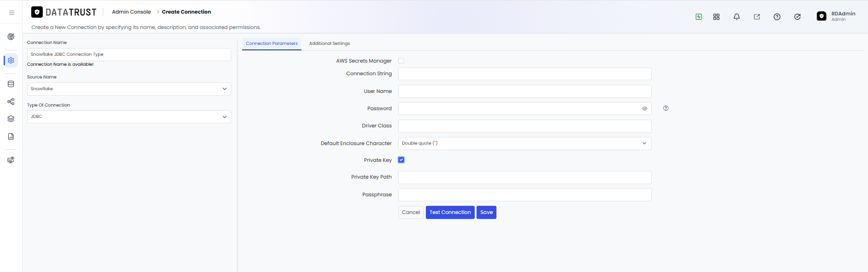Click the green activity pulse icon
The image size is (868, 272).
click(x=699, y=17)
